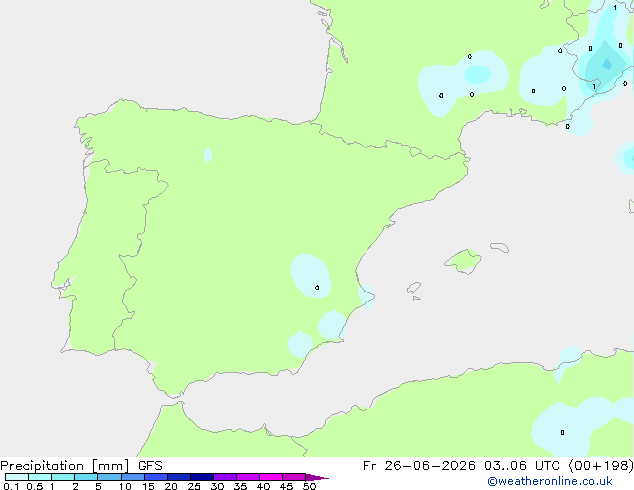Open the weatheronline.co.uk copyright link
634x490 pixels.
pos(550,481)
